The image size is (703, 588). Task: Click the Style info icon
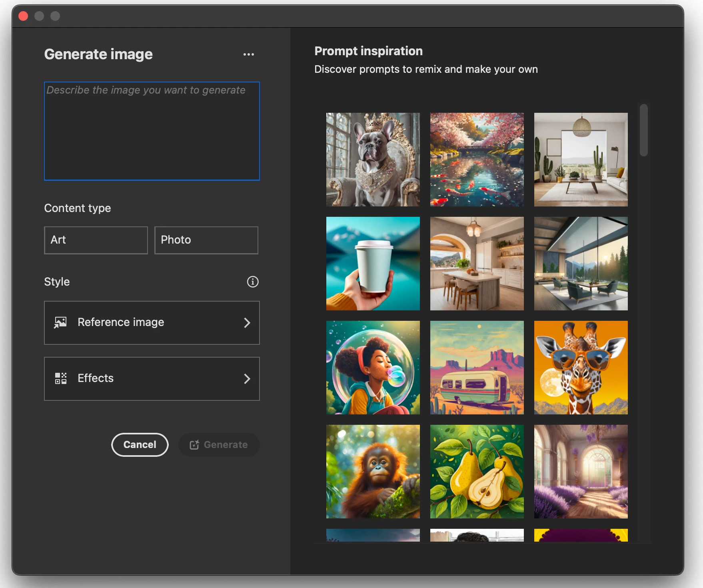253,282
